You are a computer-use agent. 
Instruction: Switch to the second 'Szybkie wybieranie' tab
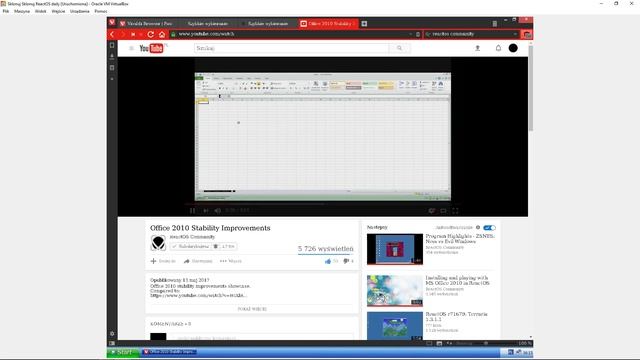(268, 24)
